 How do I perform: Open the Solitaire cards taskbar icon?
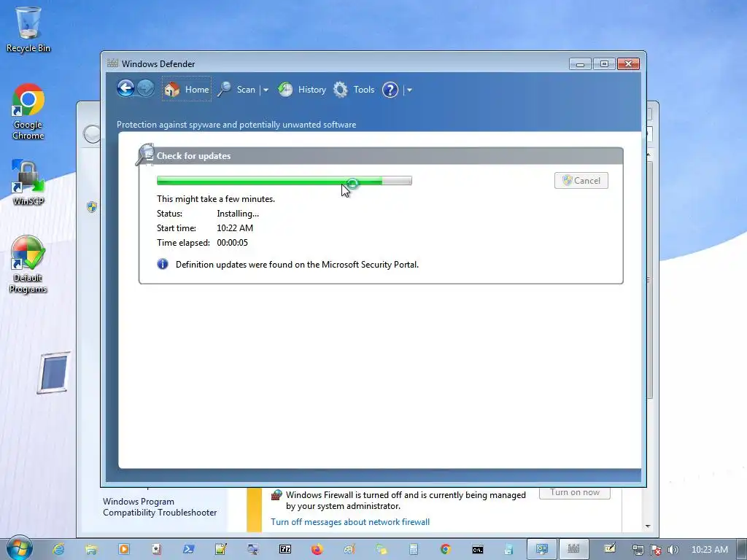pos(156,549)
